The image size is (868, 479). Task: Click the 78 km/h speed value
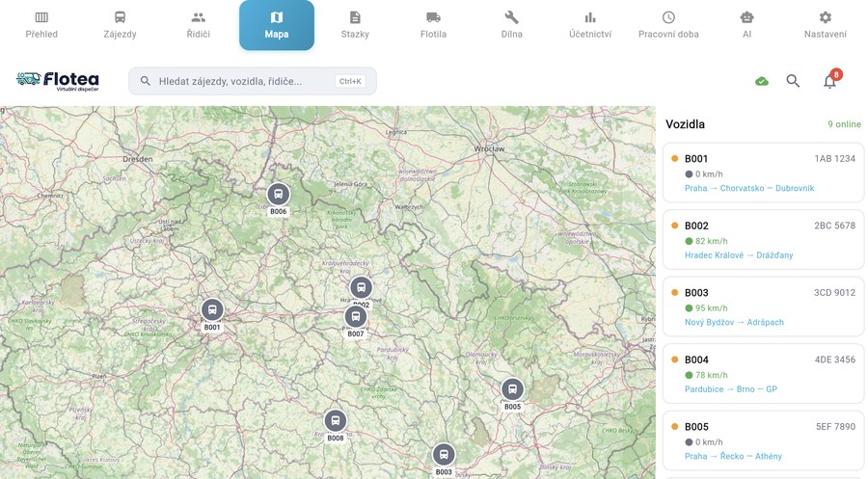712,375
